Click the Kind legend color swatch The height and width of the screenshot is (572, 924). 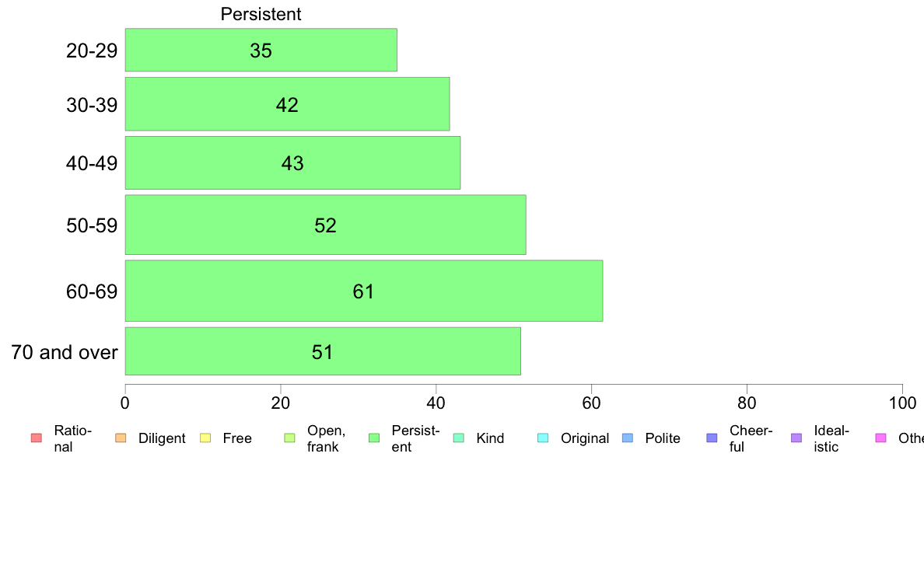pyautogui.click(x=458, y=438)
